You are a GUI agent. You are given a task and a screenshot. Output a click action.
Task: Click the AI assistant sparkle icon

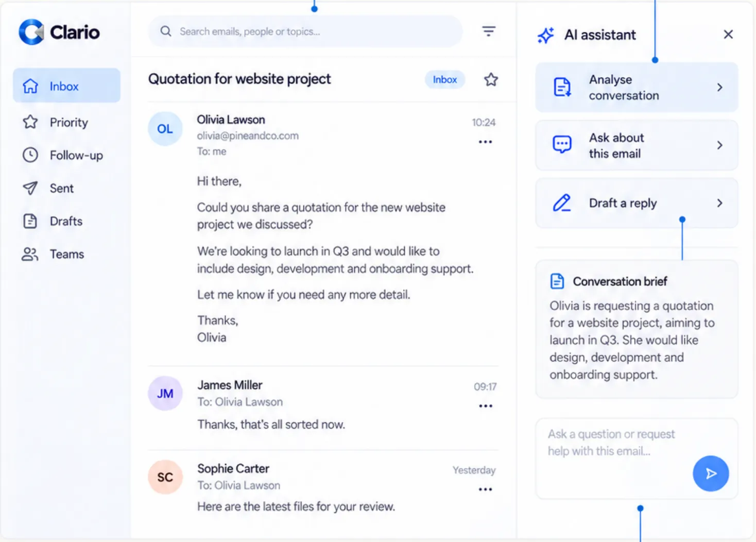pos(546,35)
